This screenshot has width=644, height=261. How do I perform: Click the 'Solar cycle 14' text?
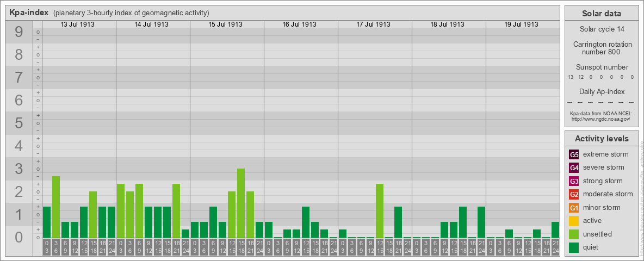602,29
